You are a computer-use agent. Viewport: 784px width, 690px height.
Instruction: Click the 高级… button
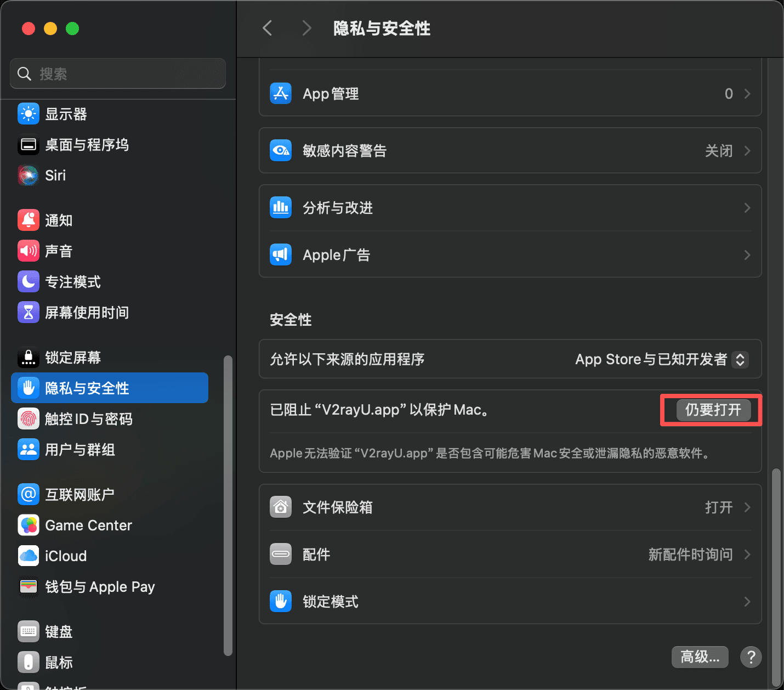click(700, 657)
